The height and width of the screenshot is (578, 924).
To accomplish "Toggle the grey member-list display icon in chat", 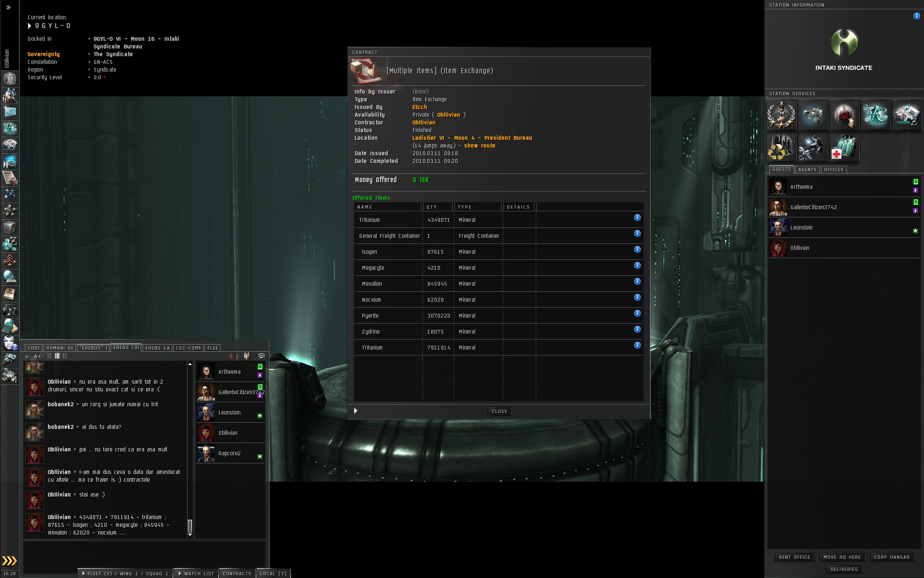I will pyautogui.click(x=239, y=356).
